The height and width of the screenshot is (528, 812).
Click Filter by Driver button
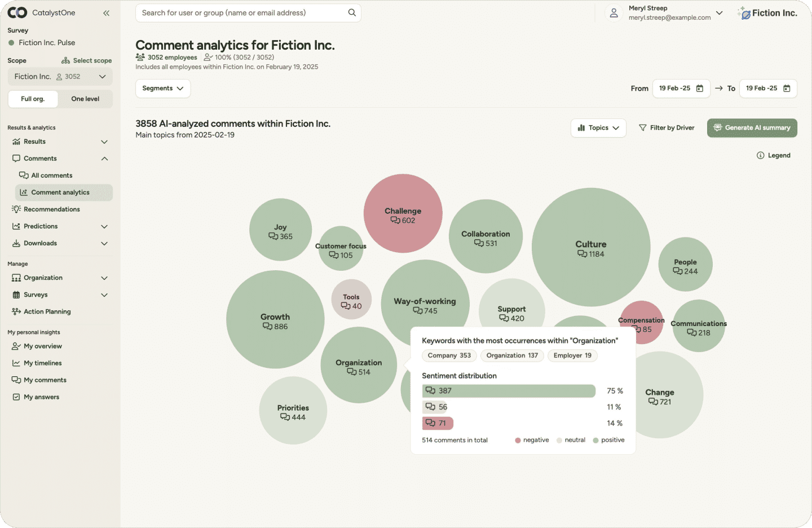pos(667,128)
